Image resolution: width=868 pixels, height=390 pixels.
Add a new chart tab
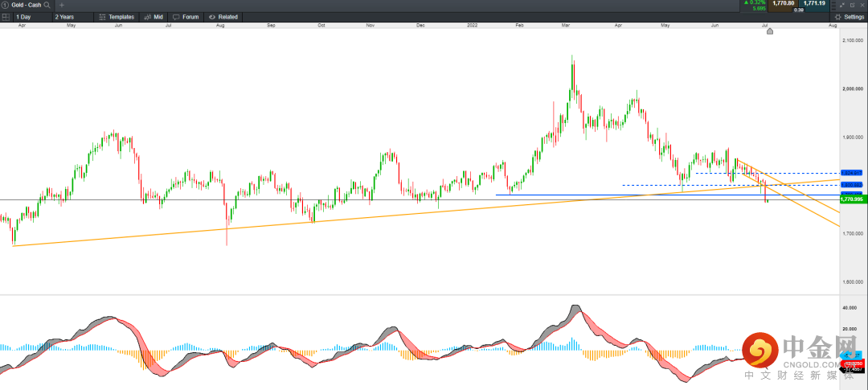61,5
